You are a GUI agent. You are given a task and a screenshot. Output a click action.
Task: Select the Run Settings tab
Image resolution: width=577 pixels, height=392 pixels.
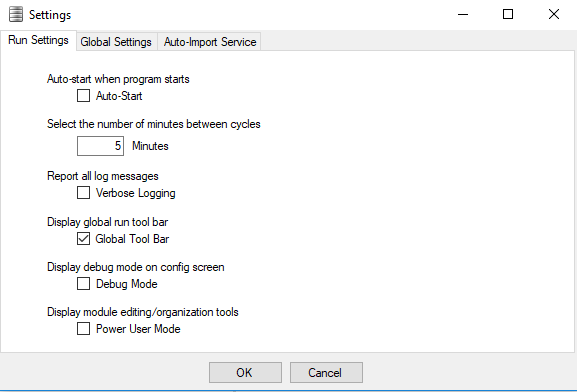[38, 40]
